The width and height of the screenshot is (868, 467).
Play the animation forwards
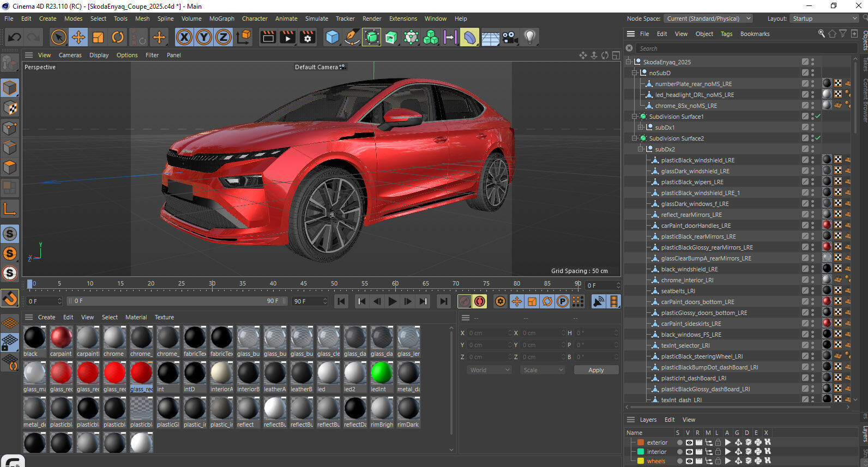pos(393,301)
